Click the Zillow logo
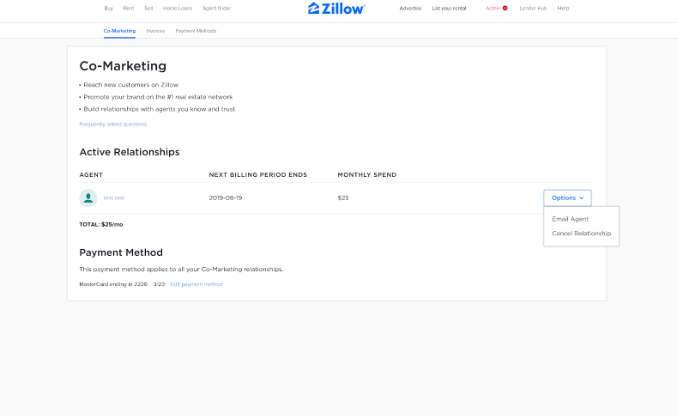The width and height of the screenshot is (678, 416). [336, 8]
